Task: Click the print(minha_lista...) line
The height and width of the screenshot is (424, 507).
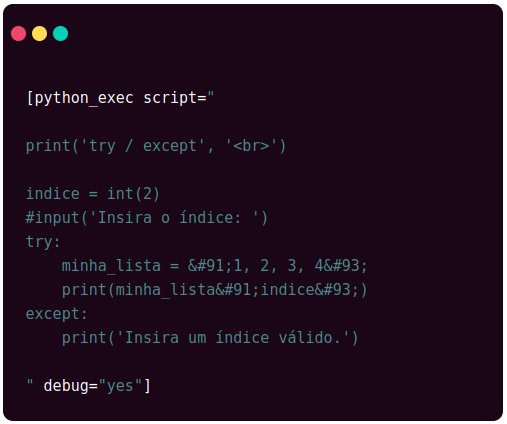Action: [214, 290]
